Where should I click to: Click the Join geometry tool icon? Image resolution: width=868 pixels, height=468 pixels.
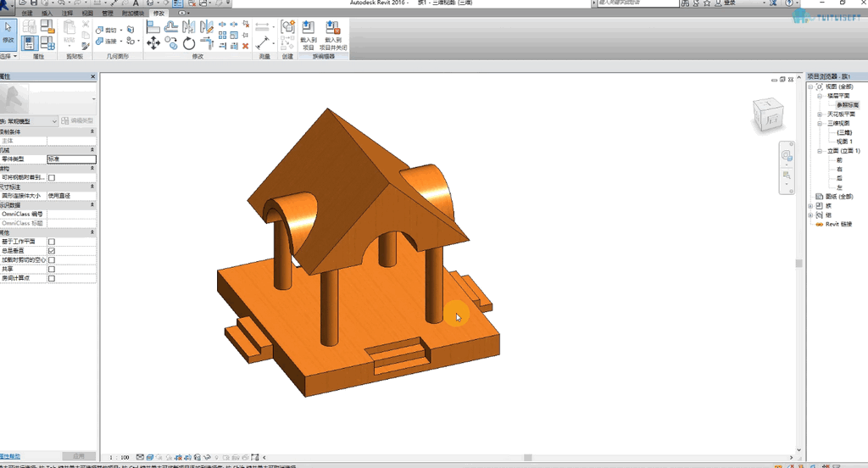tap(99, 41)
